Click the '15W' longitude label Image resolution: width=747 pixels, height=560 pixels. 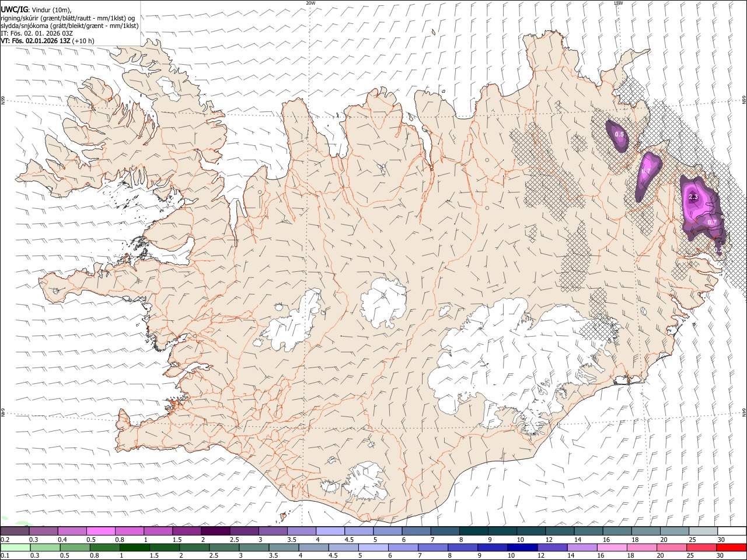618,3
